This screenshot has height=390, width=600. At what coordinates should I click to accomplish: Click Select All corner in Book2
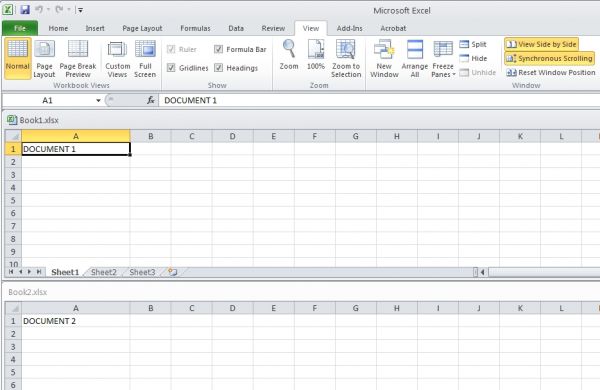click(13, 308)
